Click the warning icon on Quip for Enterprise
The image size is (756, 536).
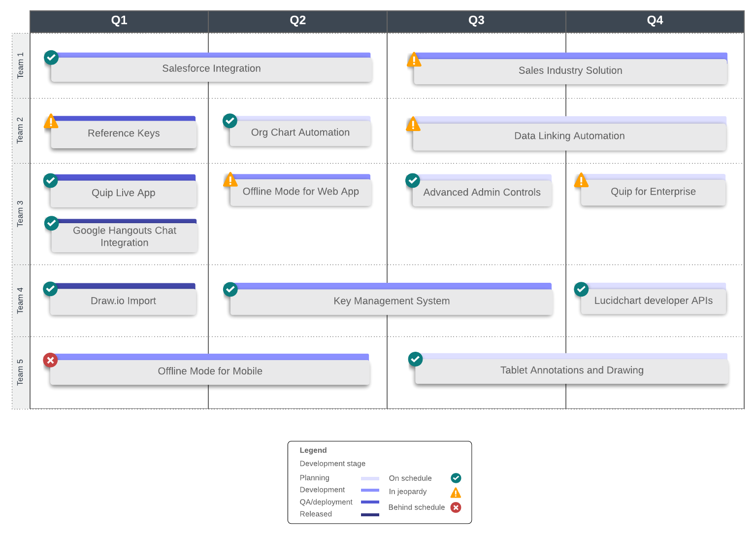click(581, 180)
